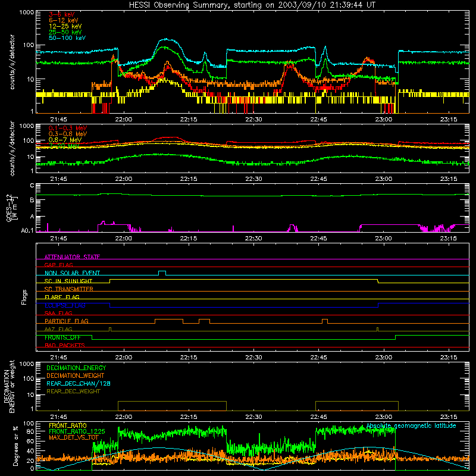Click the 0.8-7 MeV legend label
The width and height of the screenshot is (476, 476).
tap(65, 140)
